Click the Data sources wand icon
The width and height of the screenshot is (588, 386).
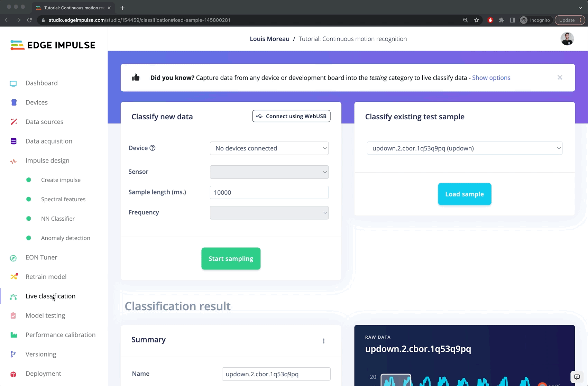(14, 122)
